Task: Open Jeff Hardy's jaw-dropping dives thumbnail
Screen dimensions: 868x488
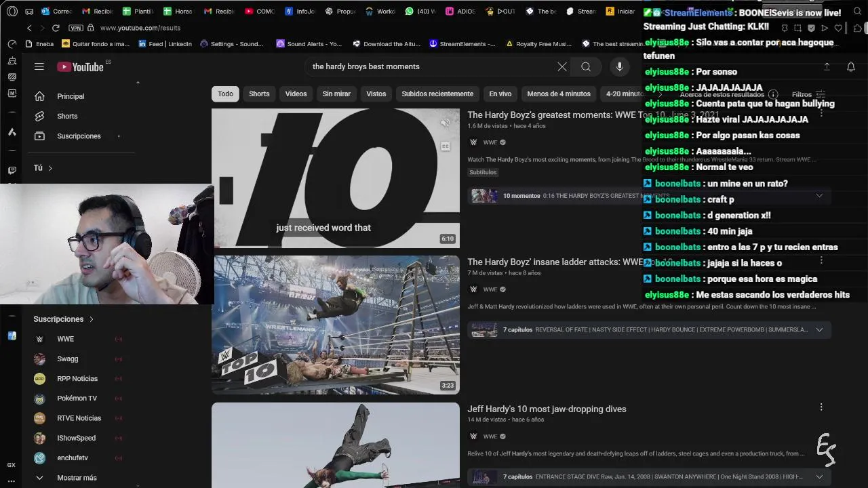Action: (x=336, y=445)
